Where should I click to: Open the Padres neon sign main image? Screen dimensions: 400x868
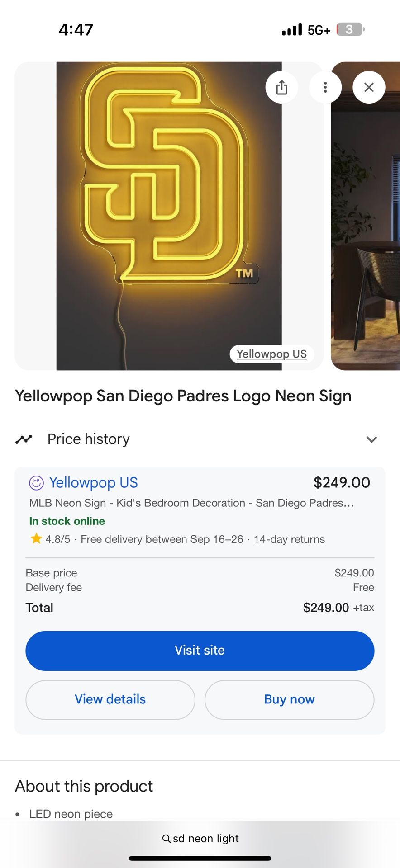coord(169,203)
